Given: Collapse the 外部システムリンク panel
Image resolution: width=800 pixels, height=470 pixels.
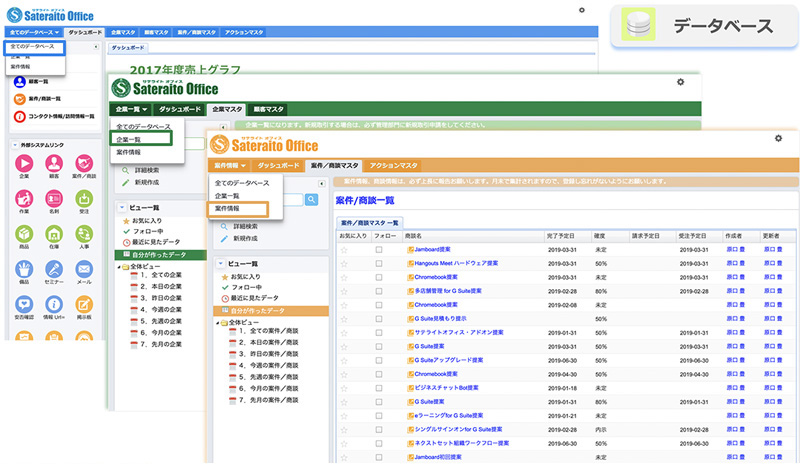Looking at the screenshot, I should coord(15,145).
